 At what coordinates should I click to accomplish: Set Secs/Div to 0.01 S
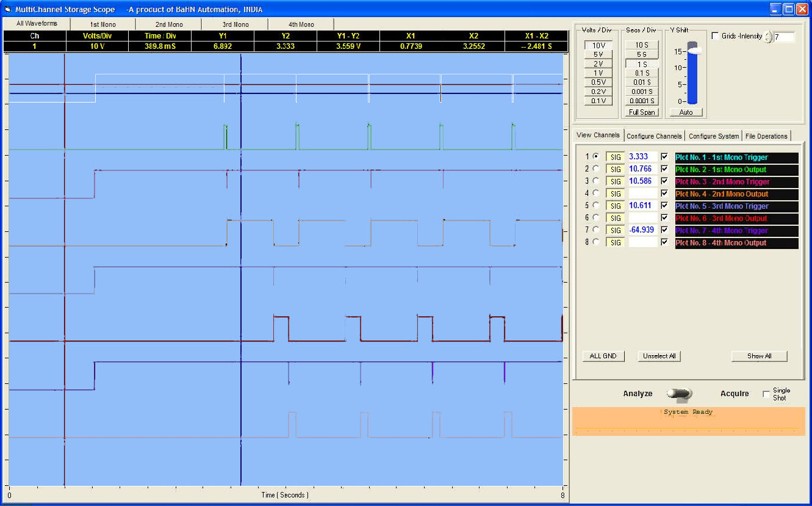642,82
